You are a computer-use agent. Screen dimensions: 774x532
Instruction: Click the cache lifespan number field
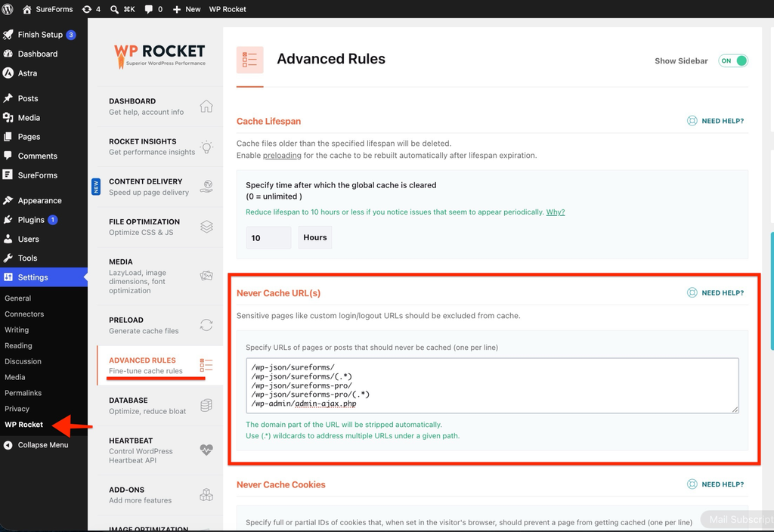(268, 237)
